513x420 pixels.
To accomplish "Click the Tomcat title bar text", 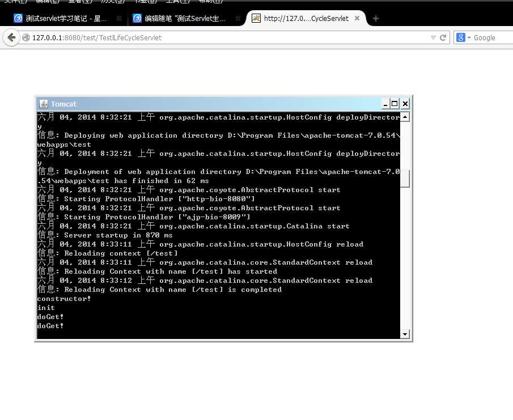I will point(63,104).
